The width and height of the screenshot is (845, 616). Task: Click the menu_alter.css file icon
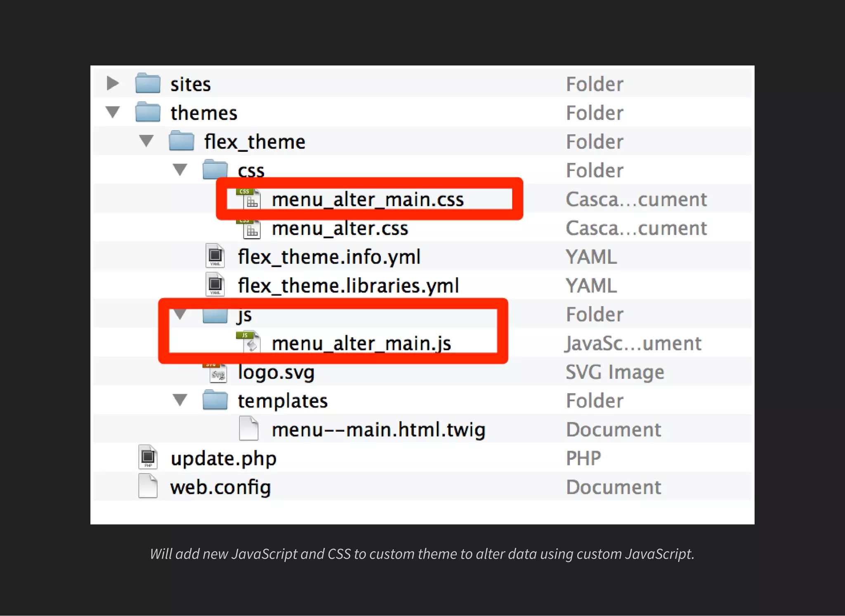coord(249,228)
